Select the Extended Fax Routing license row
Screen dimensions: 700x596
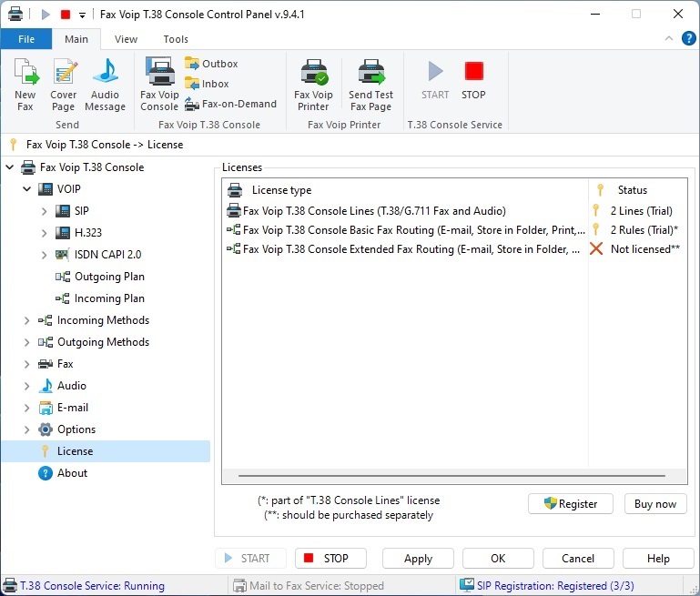click(454, 249)
